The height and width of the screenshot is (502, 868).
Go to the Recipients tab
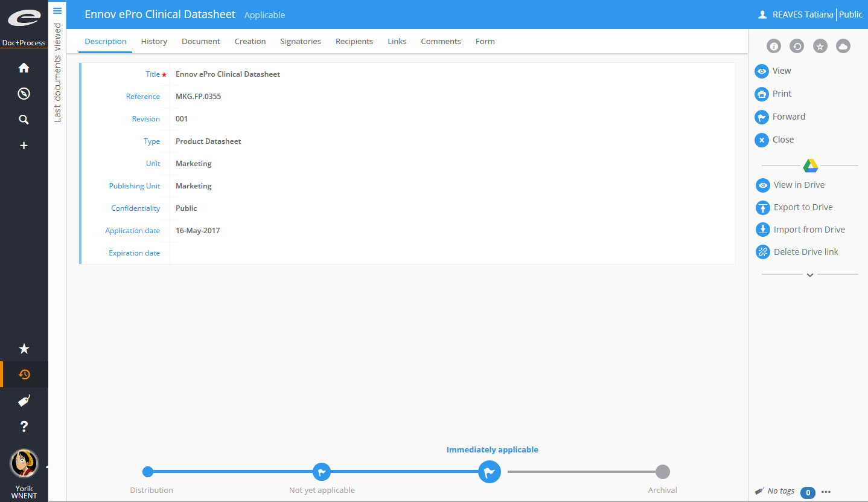pyautogui.click(x=354, y=42)
